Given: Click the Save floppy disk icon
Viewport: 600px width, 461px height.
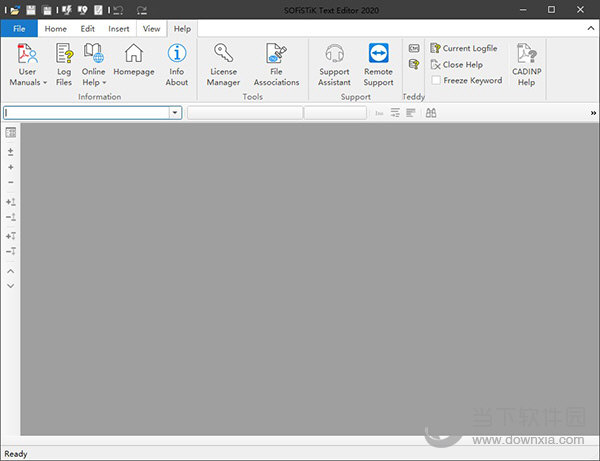Looking at the screenshot, I should [31, 10].
